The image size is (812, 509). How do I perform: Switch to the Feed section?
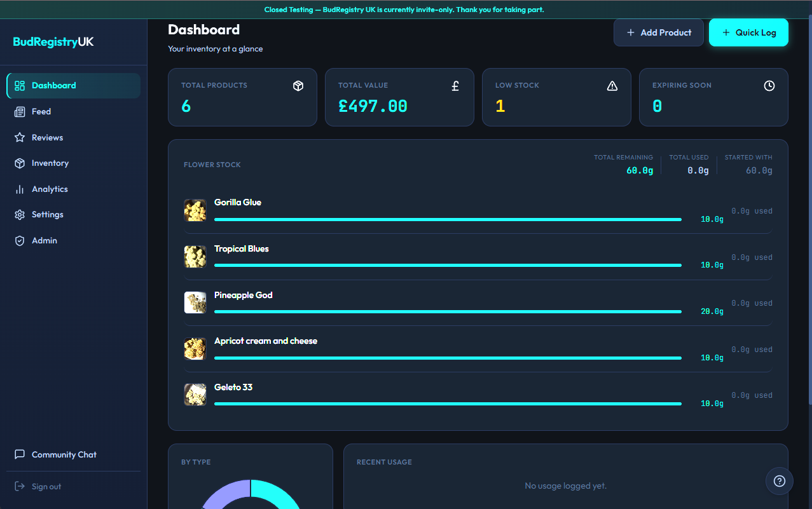41,111
